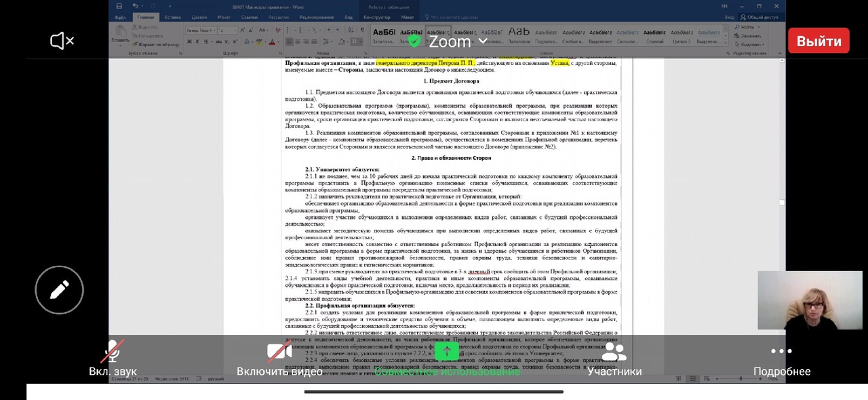Toggle italic К formatting in Word
Viewport: 868px width, 400px height.
coord(197,42)
